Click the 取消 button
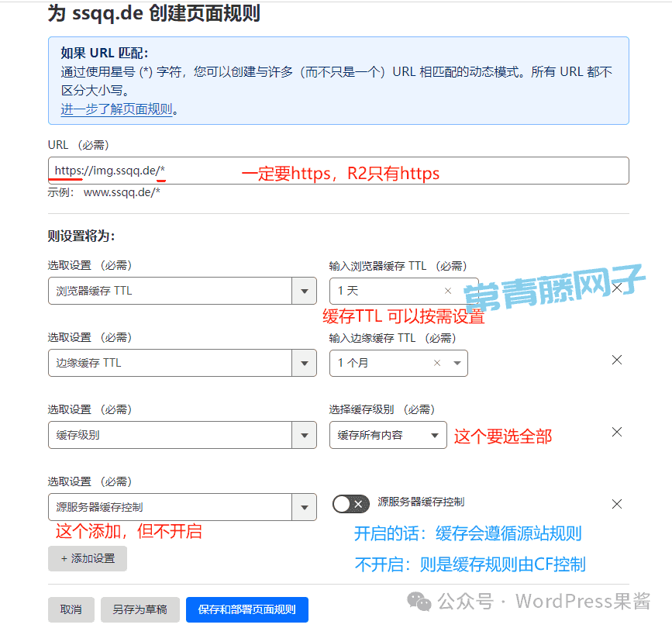Image resolution: width=672 pixels, height=628 pixels. tap(71, 609)
